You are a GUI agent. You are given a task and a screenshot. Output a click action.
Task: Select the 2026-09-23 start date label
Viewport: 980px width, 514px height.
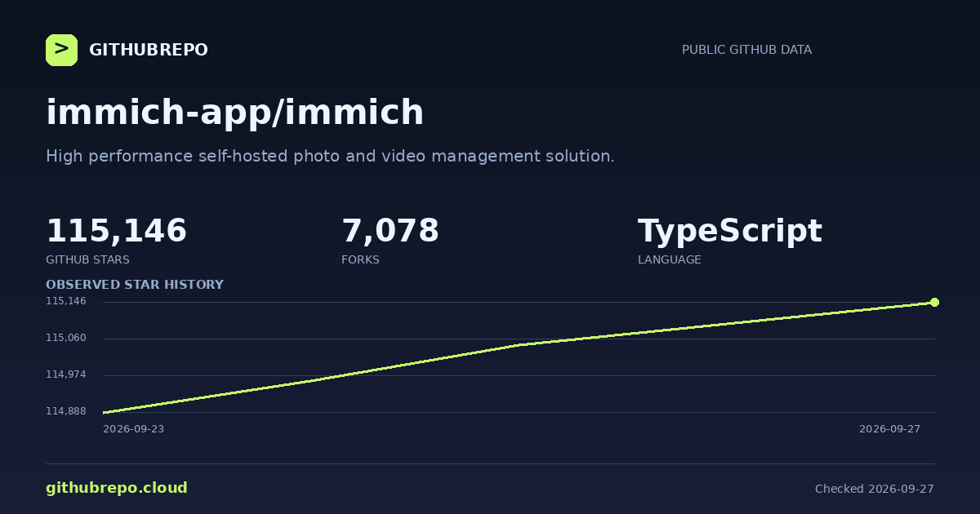[133, 429]
